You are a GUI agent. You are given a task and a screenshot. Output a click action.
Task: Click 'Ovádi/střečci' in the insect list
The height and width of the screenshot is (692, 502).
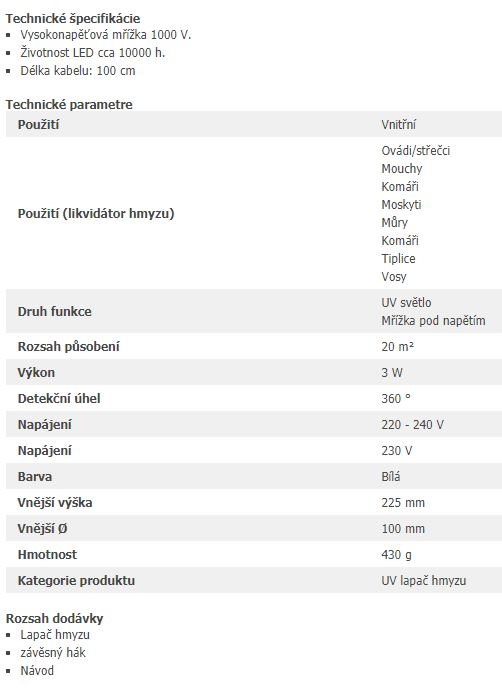(415, 151)
